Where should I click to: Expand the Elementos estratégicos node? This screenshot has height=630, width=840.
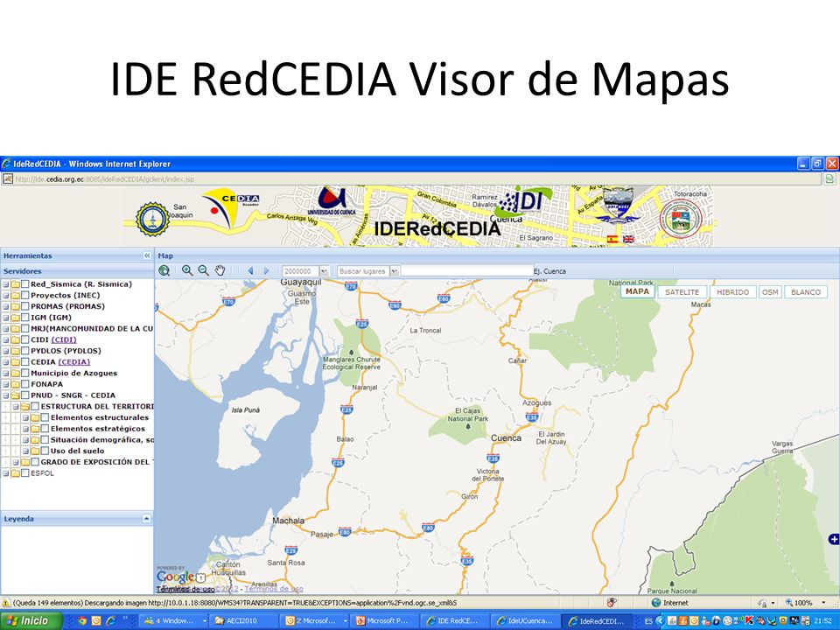(25, 429)
